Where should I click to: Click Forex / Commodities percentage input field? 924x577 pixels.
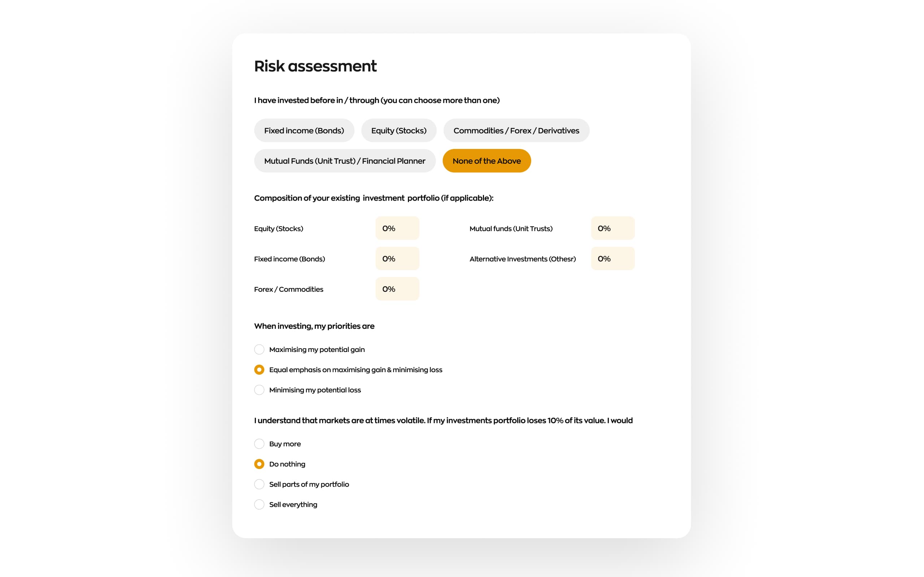[397, 288]
